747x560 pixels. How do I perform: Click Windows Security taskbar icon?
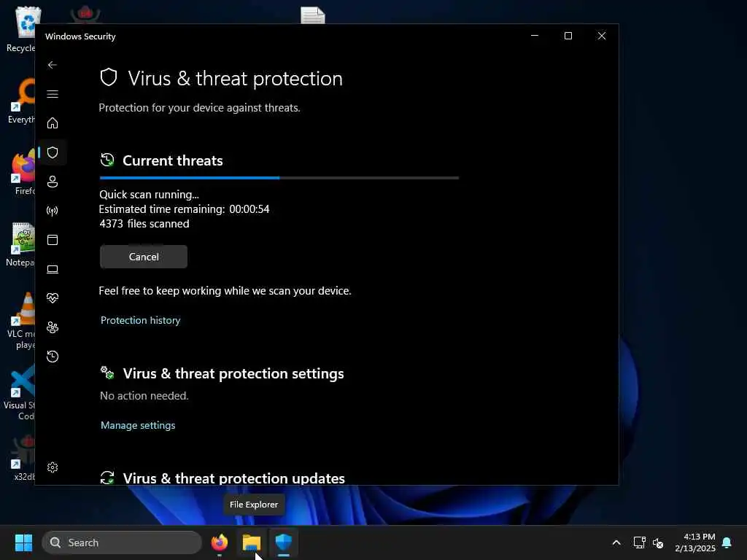pyautogui.click(x=284, y=542)
